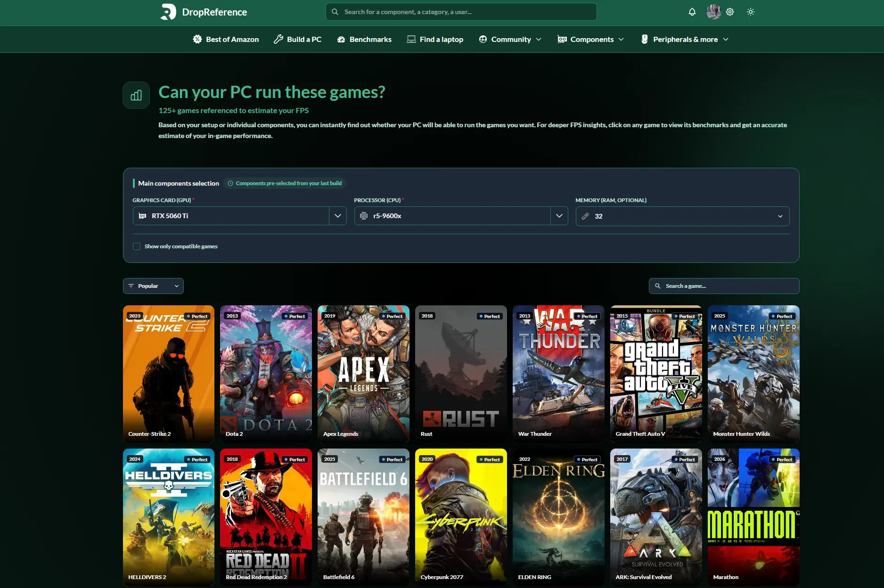Switch to the Benchmarks section
884x588 pixels.
point(364,39)
